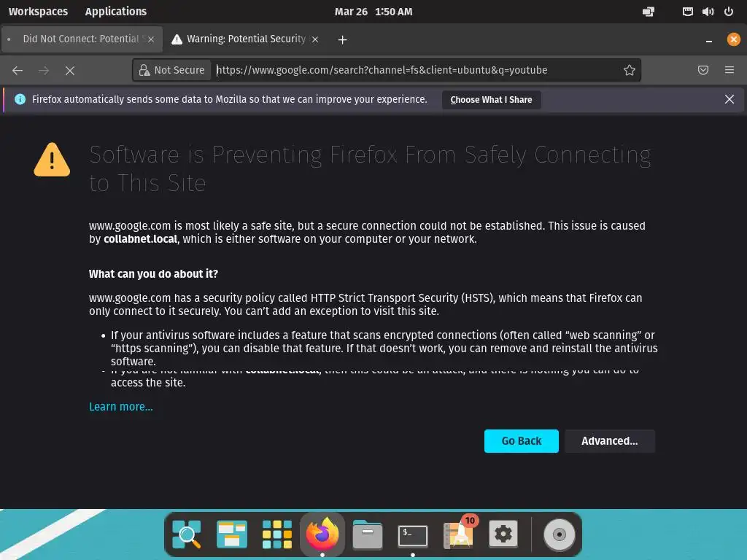This screenshot has height=560, width=747.
Task: Open the Applications menu
Action: 116,12
